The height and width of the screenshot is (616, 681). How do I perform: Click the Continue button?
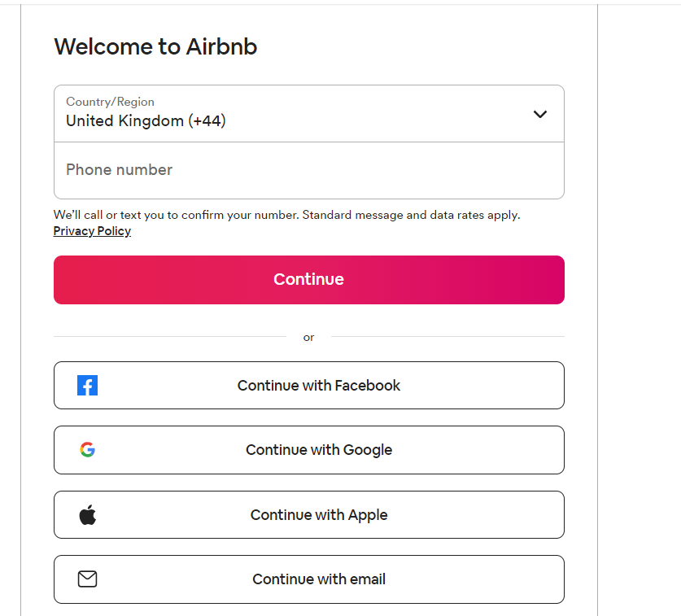[x=308, y=279]
